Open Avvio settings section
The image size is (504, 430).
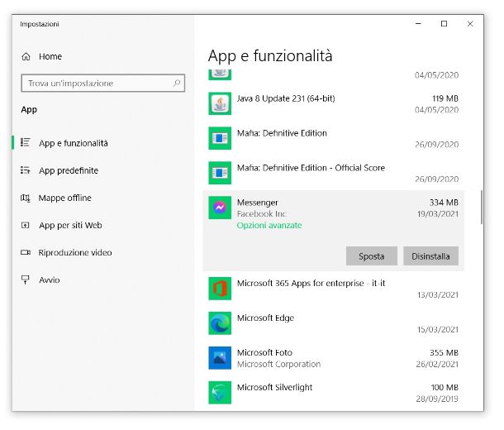pos(50,280)
